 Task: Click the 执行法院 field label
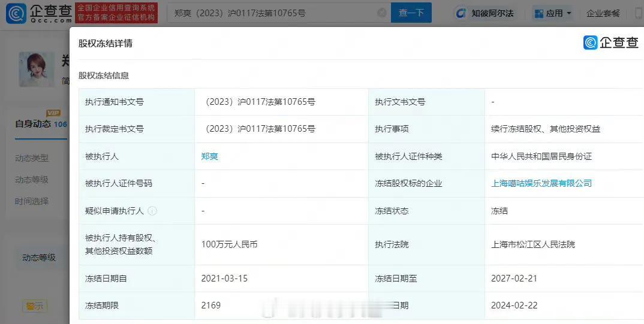[392, 244]
